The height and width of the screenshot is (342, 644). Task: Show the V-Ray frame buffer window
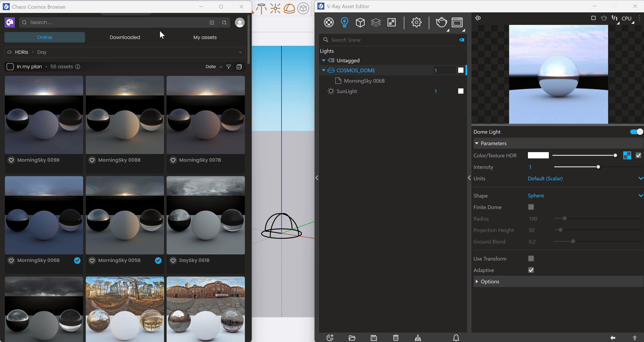coord(457,22)
